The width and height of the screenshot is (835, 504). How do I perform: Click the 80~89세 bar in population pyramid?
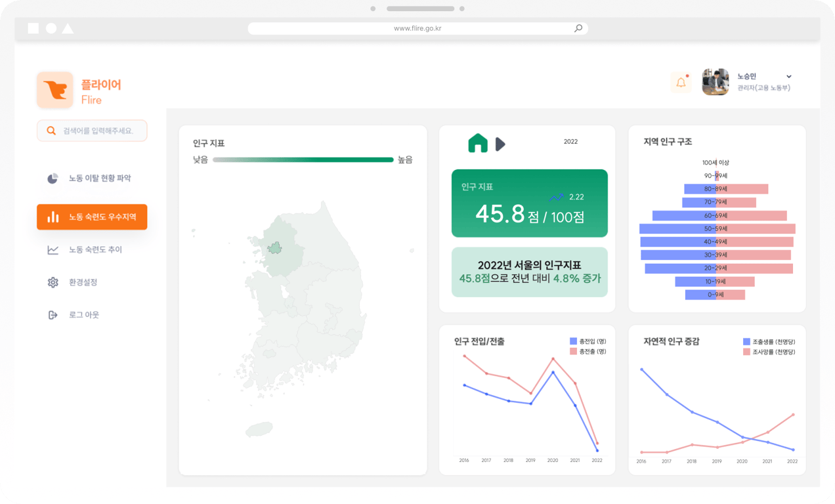click(x=726, y=189)
